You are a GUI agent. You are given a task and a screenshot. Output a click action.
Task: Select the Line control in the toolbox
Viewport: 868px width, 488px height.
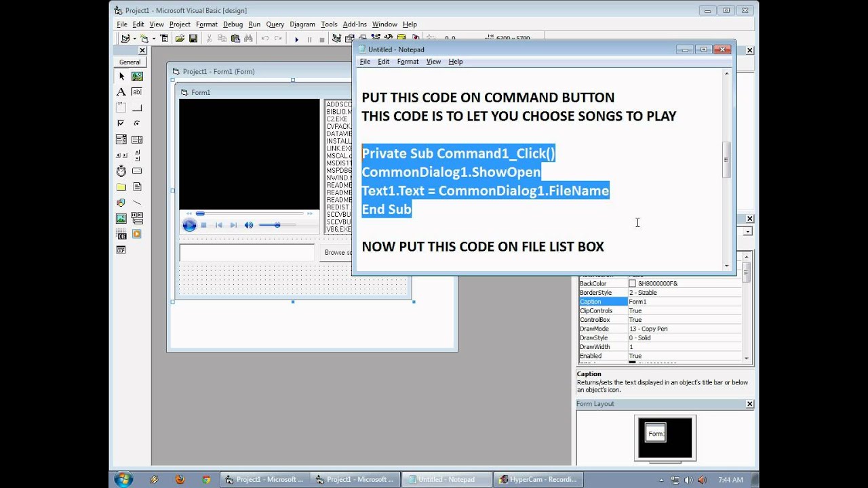[x=137, y=202]
